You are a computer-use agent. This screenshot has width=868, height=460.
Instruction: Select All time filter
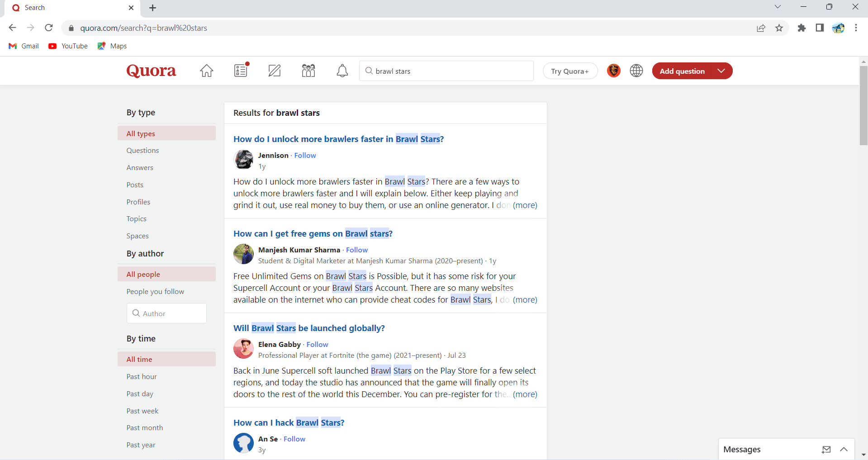[x=166, y=359]
